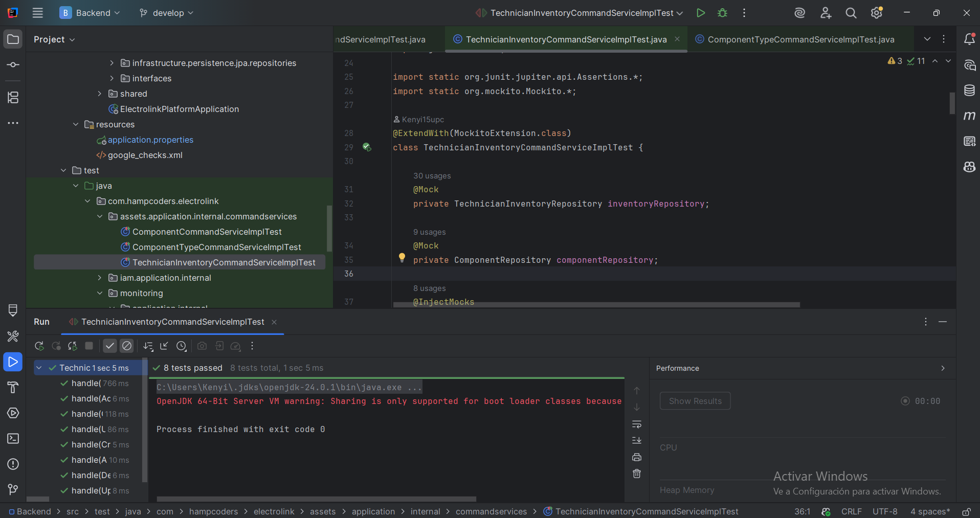Clear console output with trash icon
Viewport: 980px width, 518px height.
(637, 474)
